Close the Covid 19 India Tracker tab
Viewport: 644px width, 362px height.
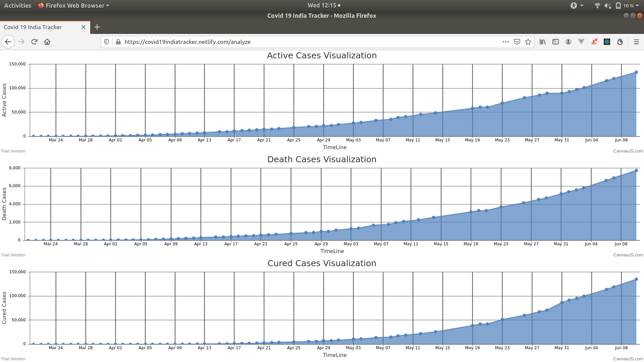[x=84, y=27]
